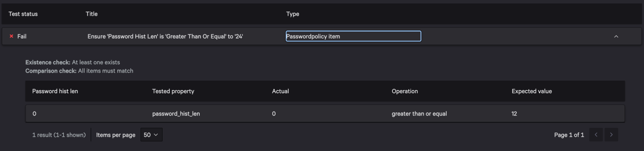Click the 'greater than or equal' operation cell

419,114
